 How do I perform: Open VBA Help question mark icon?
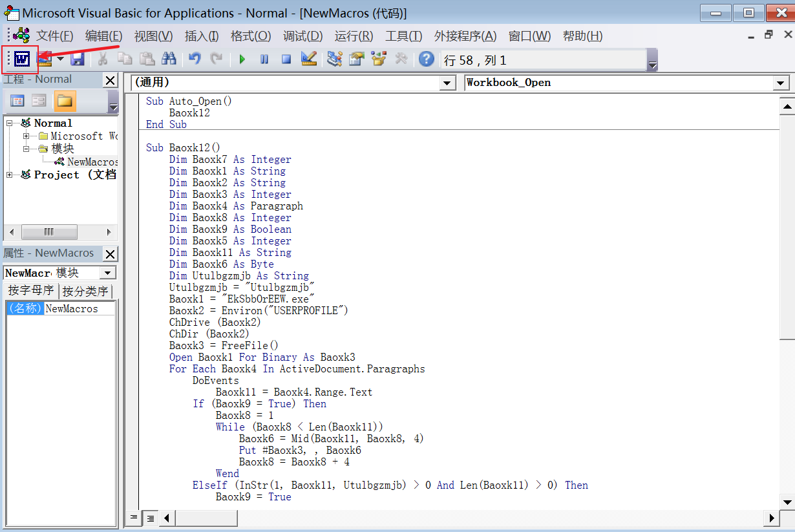pos(426,59)
